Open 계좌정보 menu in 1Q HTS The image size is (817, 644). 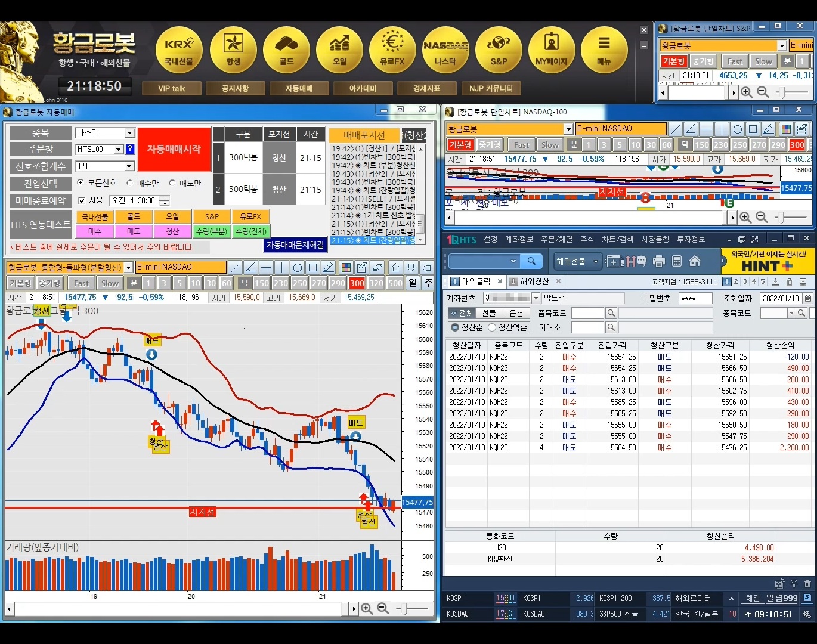coord(519,239)
